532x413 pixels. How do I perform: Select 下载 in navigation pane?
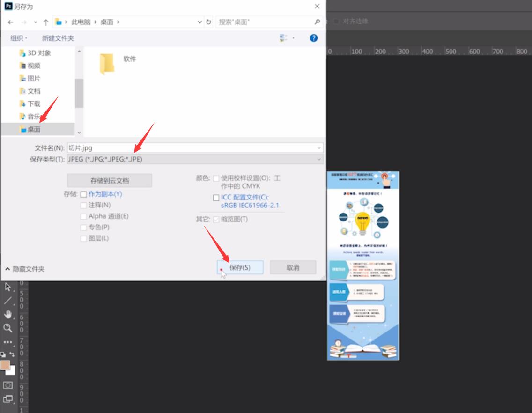pyautogui.click(x=30, y=104)
